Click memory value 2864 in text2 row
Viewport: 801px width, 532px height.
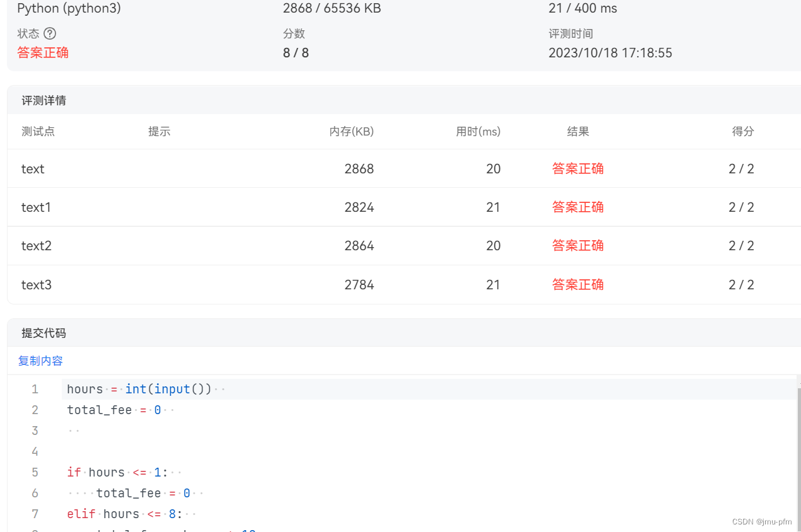tap(359, 246)
